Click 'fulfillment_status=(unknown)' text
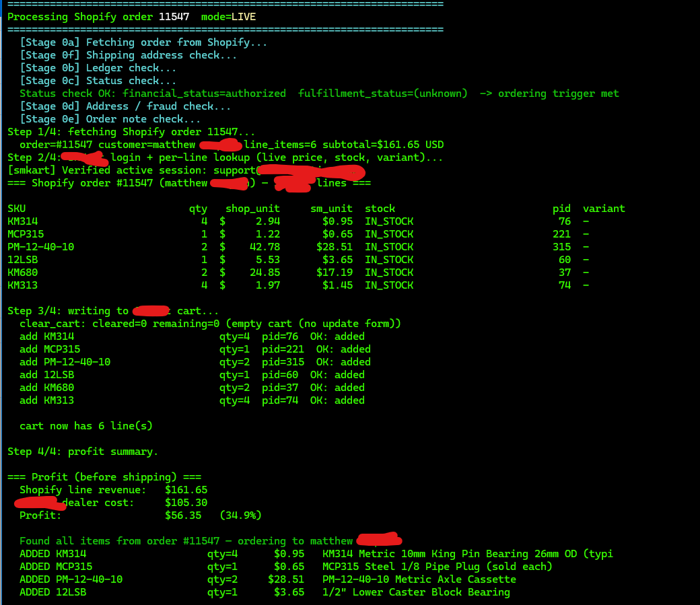This screenshot has height=605, width=700. pyautogui.click(x=382, y=94)
